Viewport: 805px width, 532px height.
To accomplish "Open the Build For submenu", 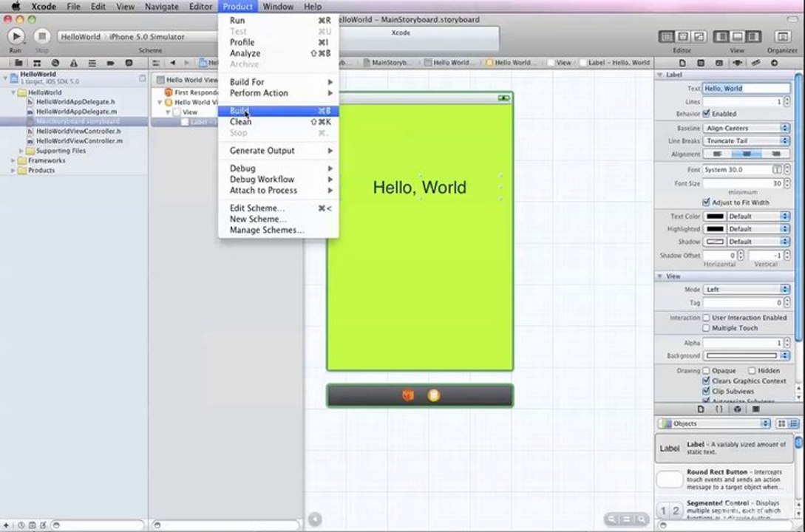I will click(x=278, y=81).
